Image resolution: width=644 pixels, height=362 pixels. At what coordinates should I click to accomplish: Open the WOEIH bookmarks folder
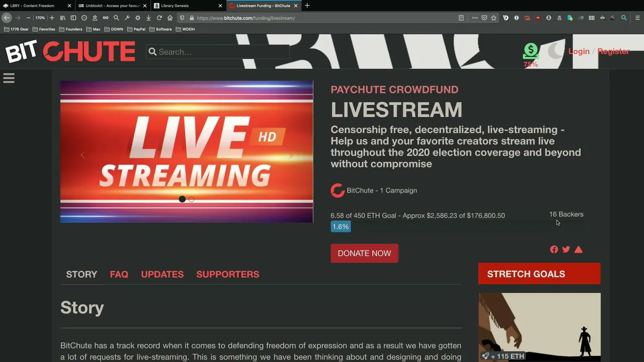185,29
